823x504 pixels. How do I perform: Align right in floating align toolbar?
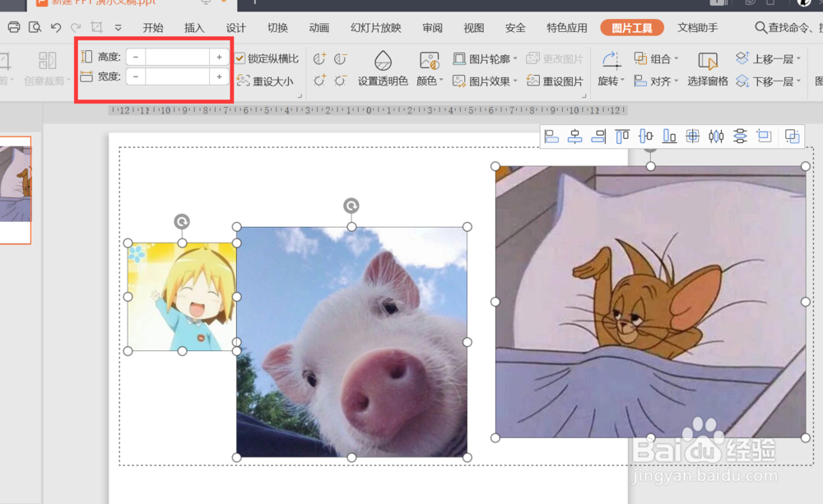pyautogui.click(x=598, y=136)
